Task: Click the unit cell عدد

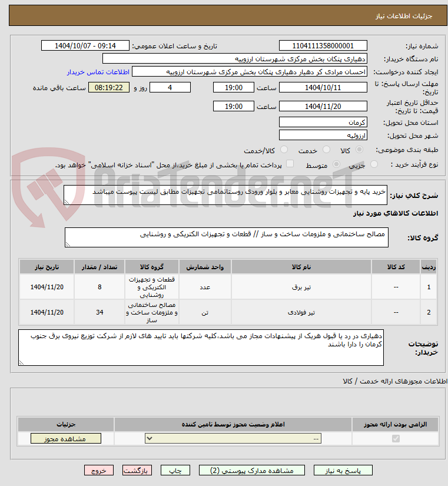Action: pos(205,287)
